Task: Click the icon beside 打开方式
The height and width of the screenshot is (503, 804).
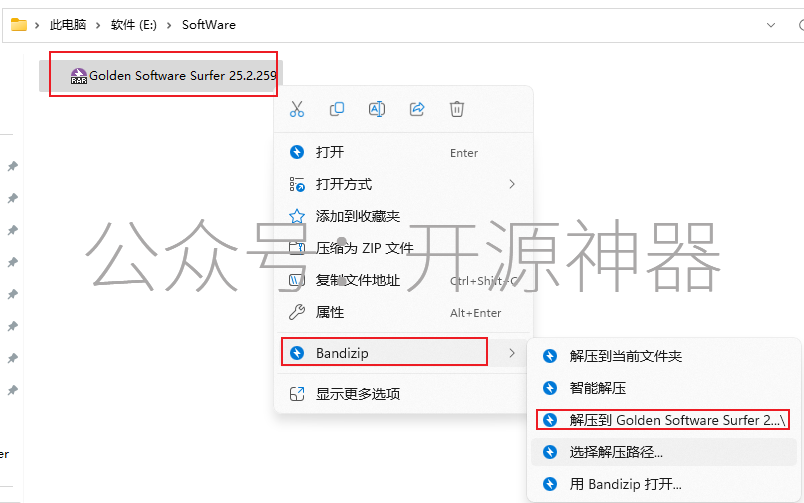Action: (297, 184)
